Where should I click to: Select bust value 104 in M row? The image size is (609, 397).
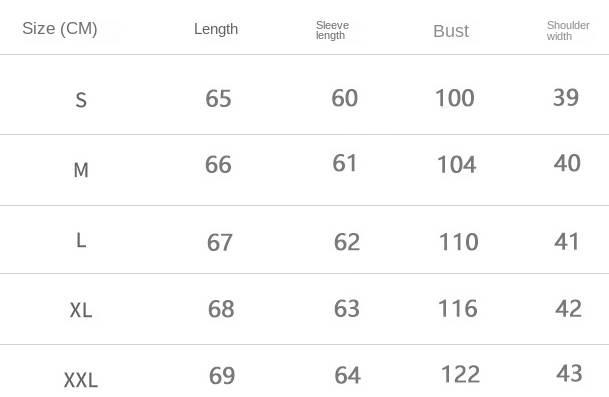(457, 165)
